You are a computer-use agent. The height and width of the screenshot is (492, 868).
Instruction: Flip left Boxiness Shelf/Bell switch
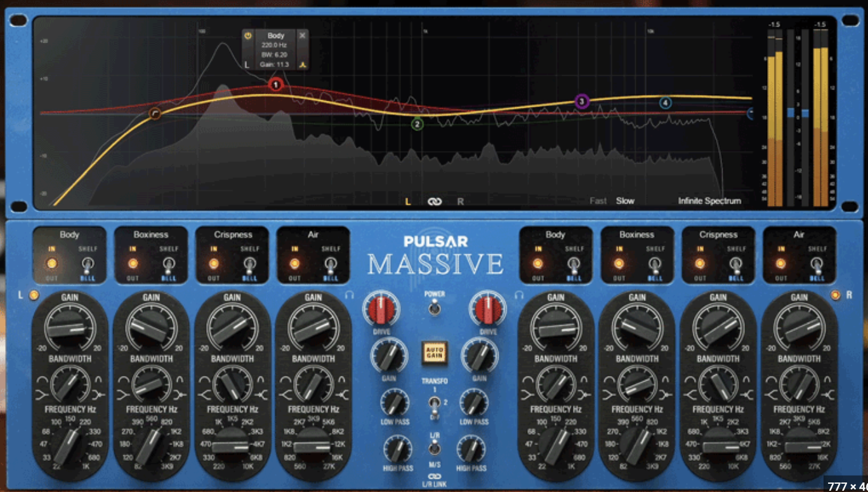click(x=169, y=264)
